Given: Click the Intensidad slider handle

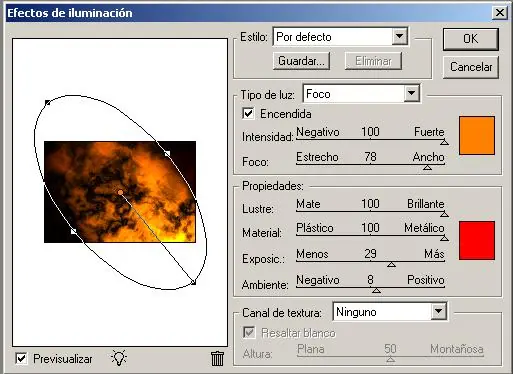Looking at the screenshot, I should tap(444, 142).
